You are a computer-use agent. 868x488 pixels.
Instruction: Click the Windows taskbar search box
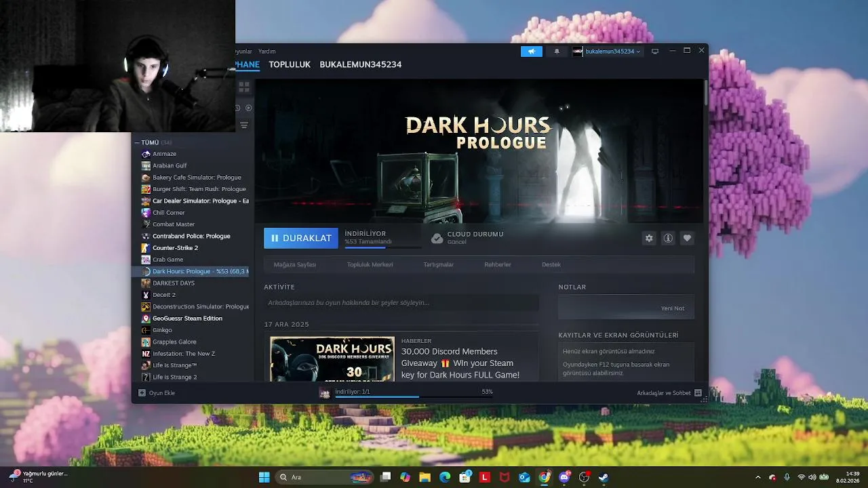point(325,477)
